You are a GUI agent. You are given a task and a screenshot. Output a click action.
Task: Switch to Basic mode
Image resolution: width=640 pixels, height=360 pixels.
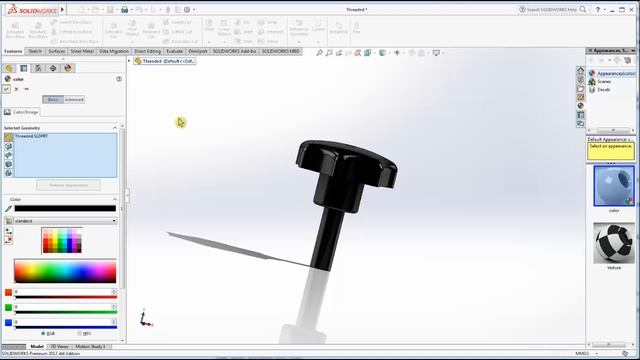pos(53,100)
